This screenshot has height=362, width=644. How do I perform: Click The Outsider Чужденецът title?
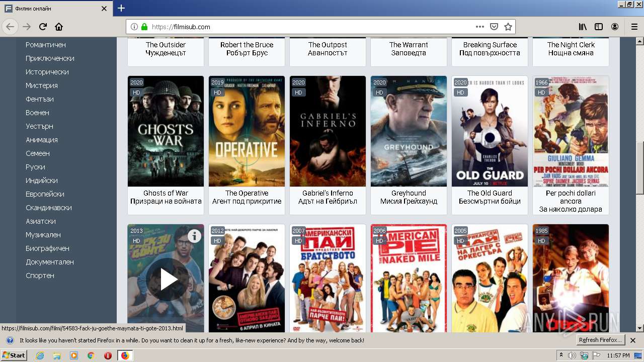pos(166,49)
